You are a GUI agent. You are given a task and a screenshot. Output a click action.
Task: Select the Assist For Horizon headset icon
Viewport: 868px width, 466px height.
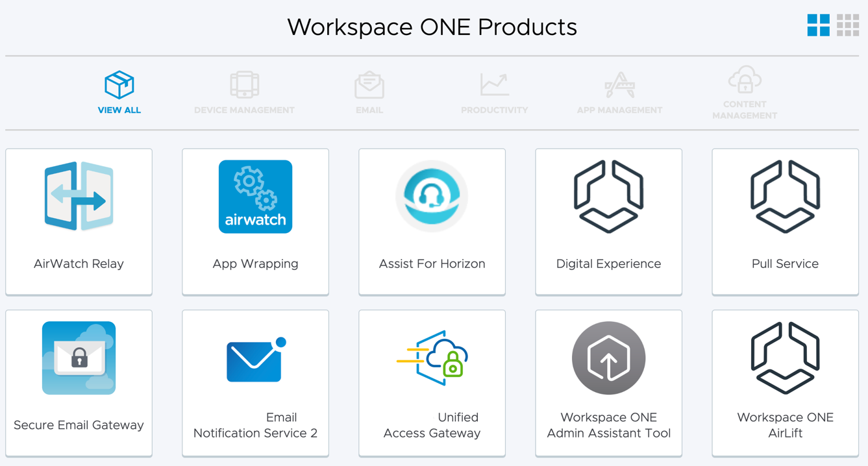(x=432, y=197)
